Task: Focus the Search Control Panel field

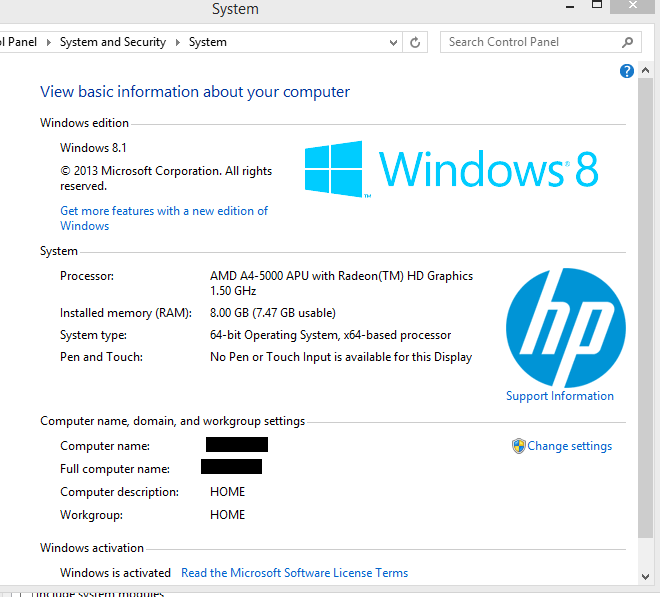Action: (x=530, y=42)
